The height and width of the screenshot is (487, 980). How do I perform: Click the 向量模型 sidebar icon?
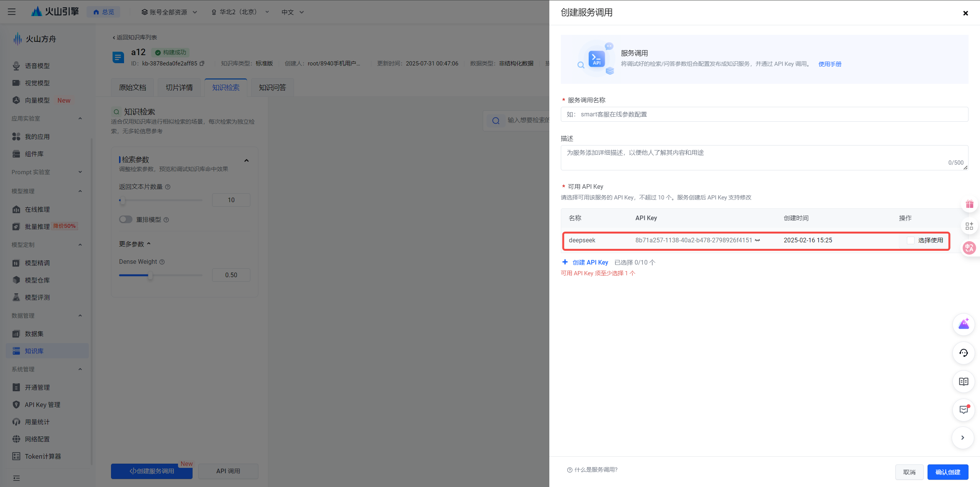pyautogui.click(x=16, y=100)
